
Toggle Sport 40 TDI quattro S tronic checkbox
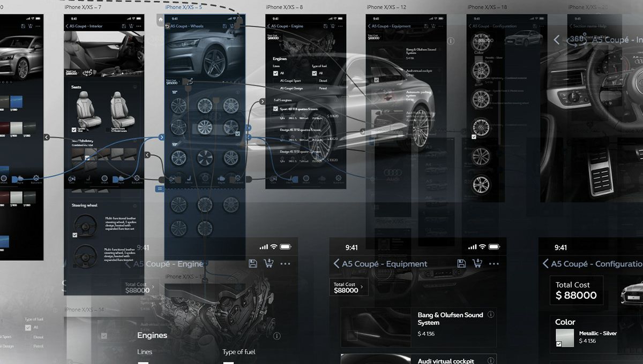point(275,109)
